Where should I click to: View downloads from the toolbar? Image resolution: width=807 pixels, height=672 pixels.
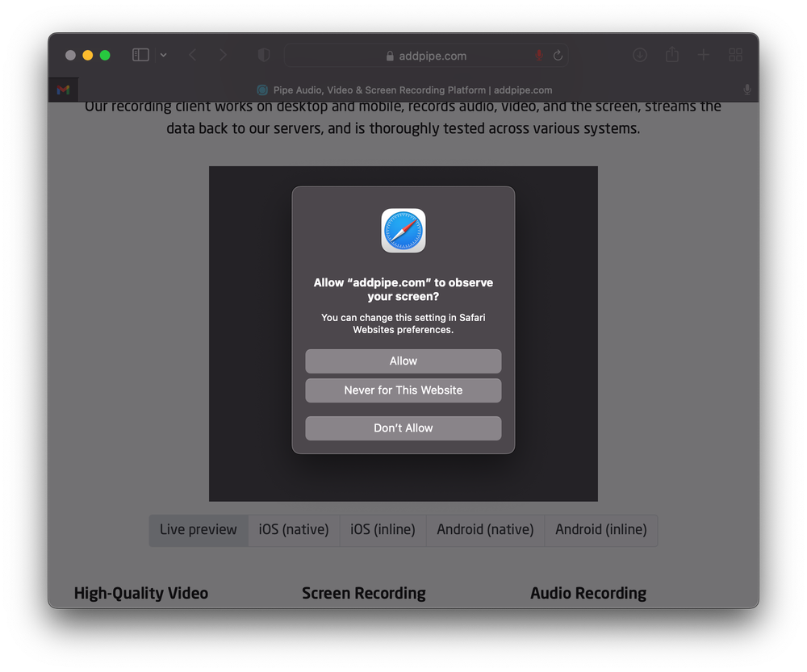tap(640, 55)
